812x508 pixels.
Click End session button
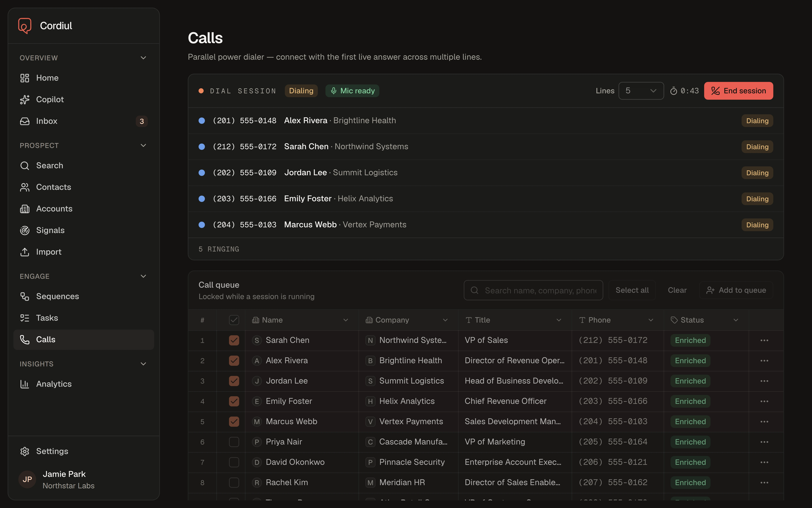[739, 91]
